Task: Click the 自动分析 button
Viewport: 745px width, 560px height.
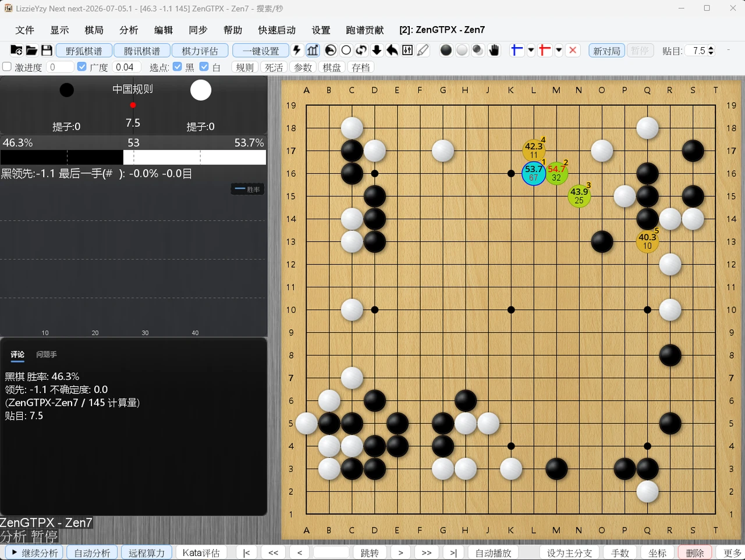Action: 92,552
